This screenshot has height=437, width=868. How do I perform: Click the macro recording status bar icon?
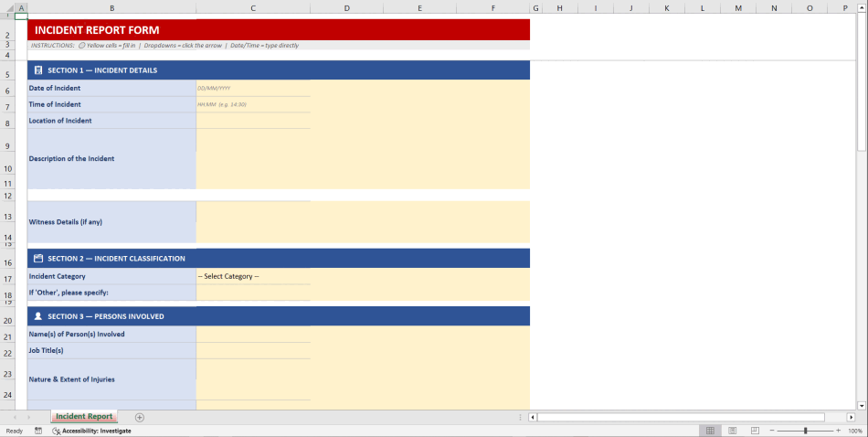coord(38,431)
